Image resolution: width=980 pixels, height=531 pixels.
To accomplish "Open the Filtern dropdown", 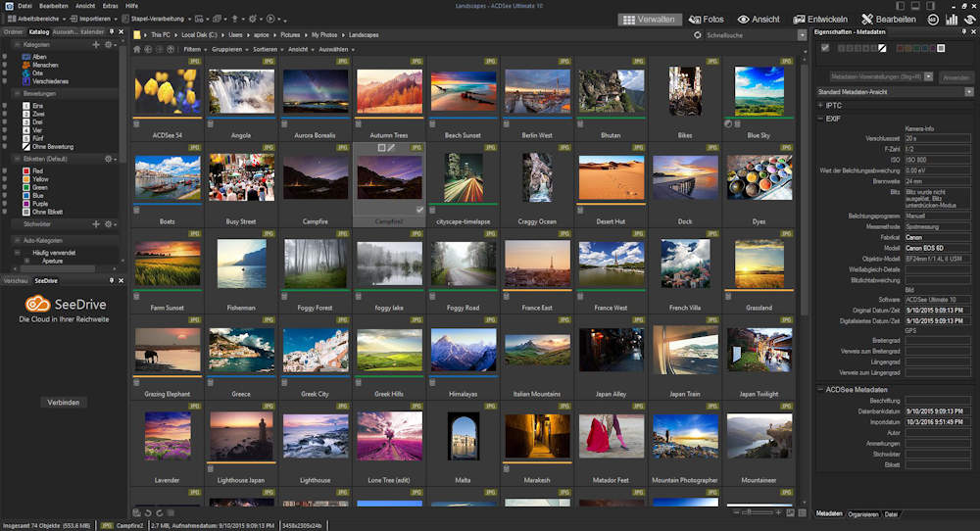I will [194, 48].
